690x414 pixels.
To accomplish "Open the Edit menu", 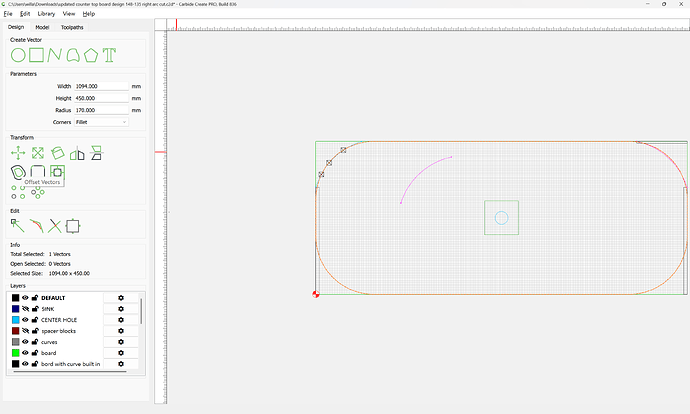I will pyautogui.click(x=25, y=14).
